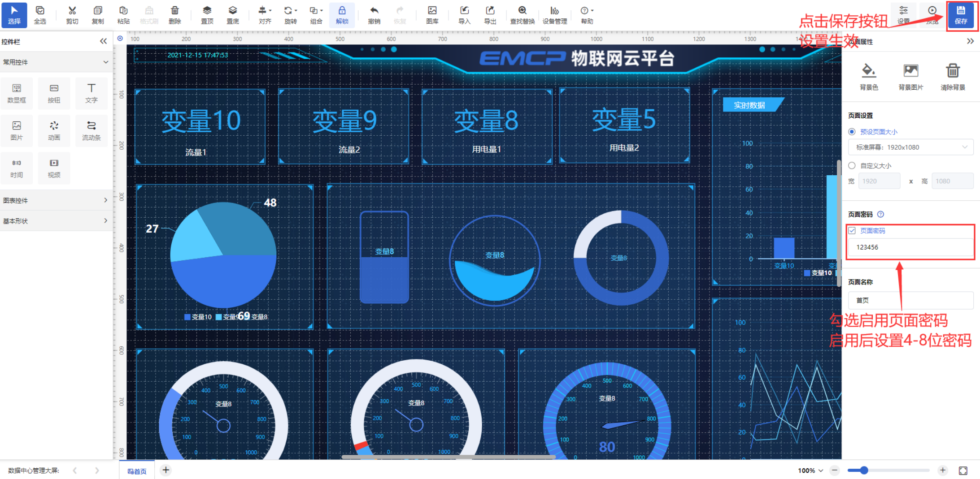
Task: Expand the 图表控件 section
Action: [56, 200]
